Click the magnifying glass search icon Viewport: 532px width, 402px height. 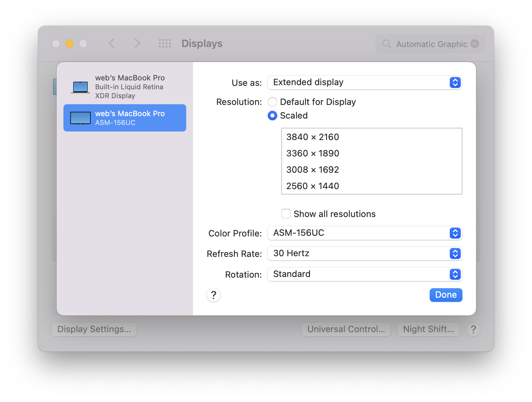[387, 44]
